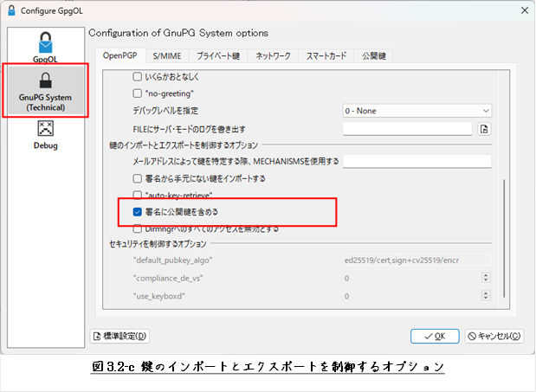Toggle the "no-greeting" checkbox
Screen dimensions: 536x392
click(x=137, y=93)
